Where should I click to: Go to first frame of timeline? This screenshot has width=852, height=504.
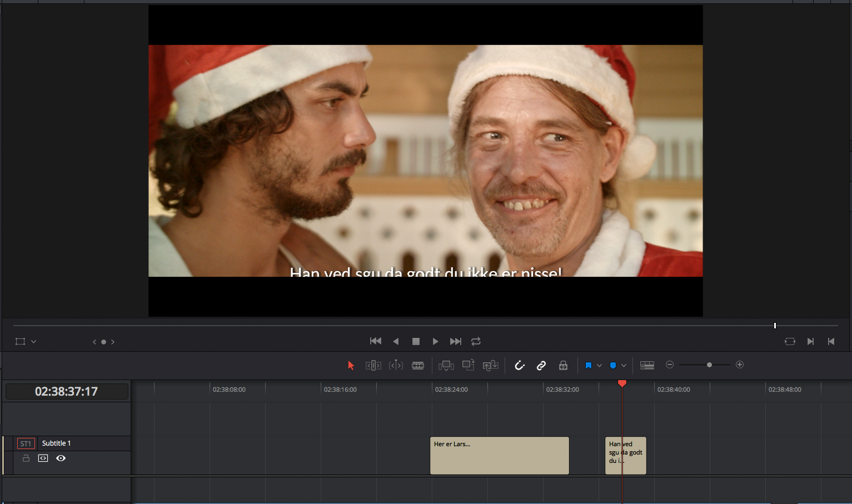376,341
